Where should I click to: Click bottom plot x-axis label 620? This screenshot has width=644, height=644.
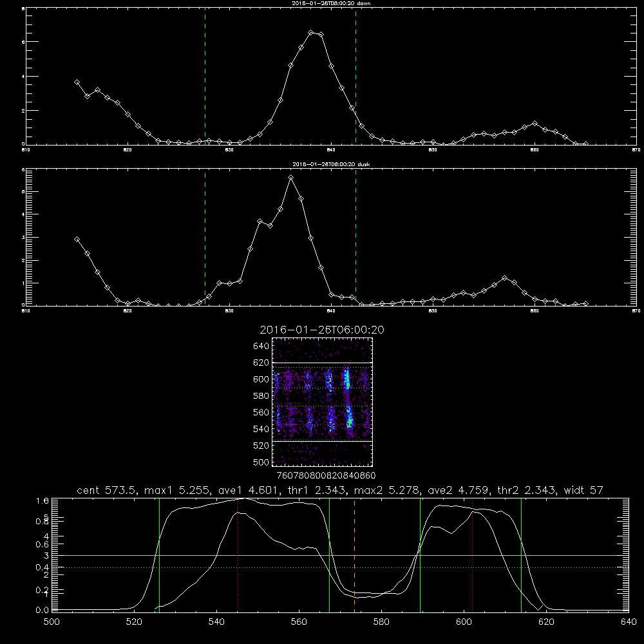[546, 622]
